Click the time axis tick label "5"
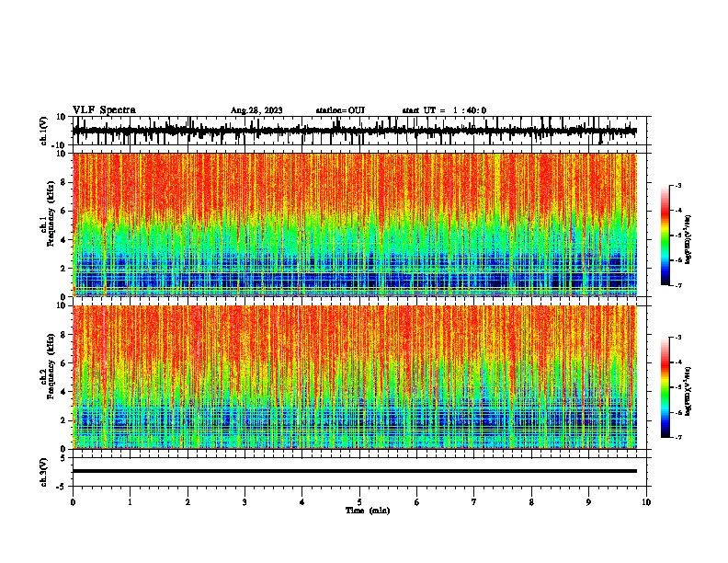The image size is (728, 563). click(x=359, y=502)
